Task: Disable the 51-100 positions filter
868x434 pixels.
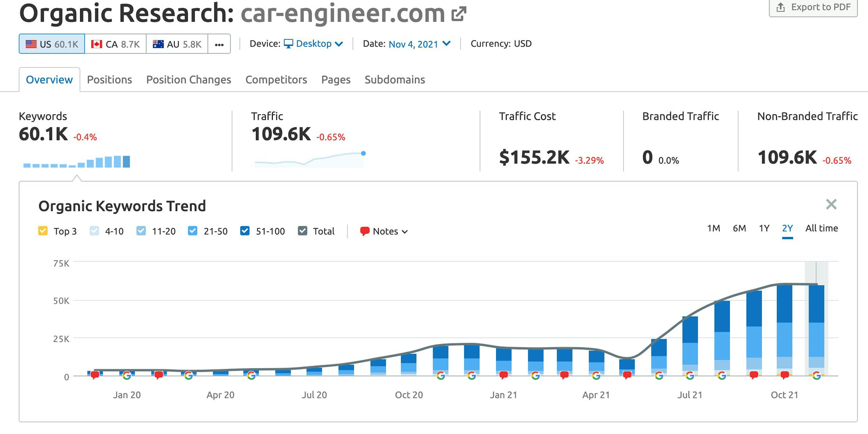Action: pos(245,231)
